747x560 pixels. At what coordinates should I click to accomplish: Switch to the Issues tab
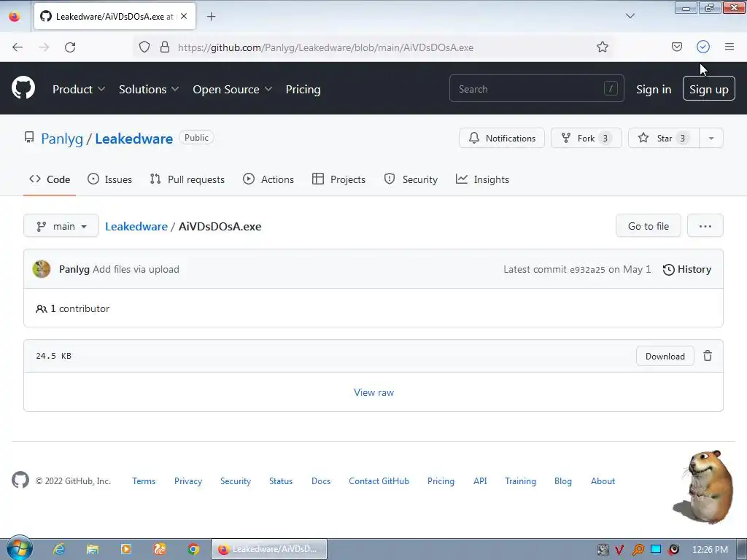coord(109,179)
